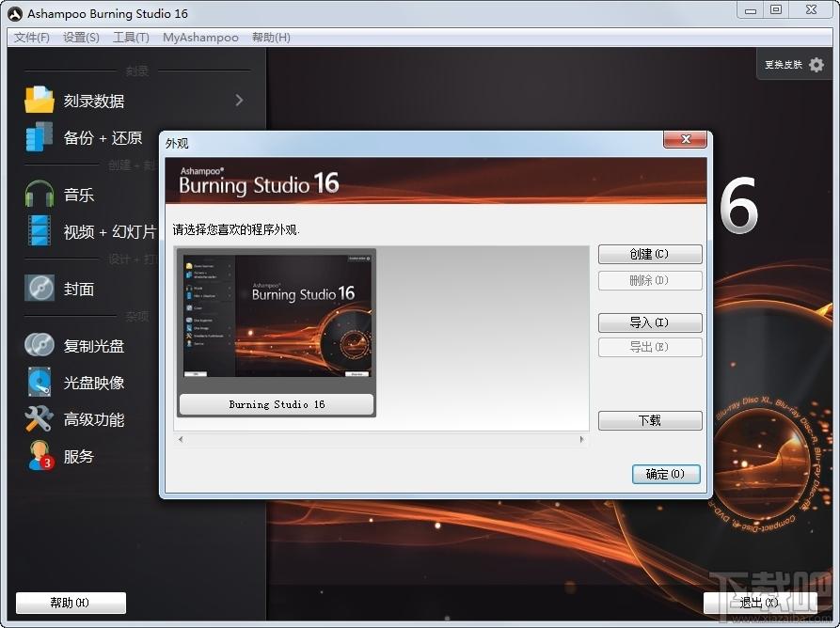Image resolution: width=840 pixels, height=628 pixels.
Task: Select the Burning Studio 16 skin thumbnail
Action: (277, 333)
